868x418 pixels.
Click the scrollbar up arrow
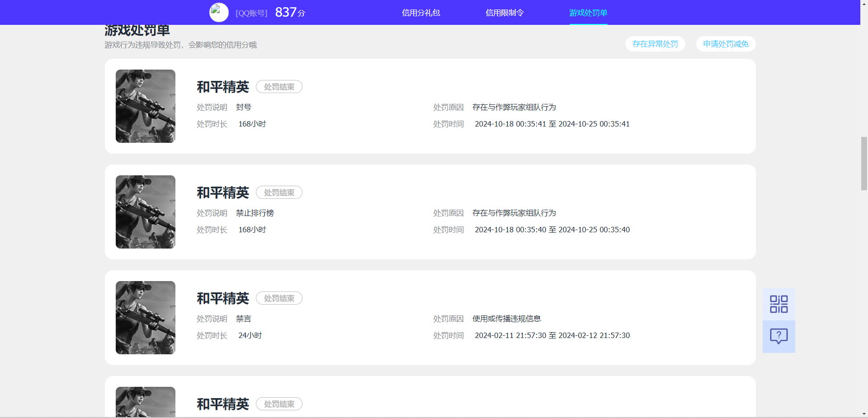(x=864, y=4)
